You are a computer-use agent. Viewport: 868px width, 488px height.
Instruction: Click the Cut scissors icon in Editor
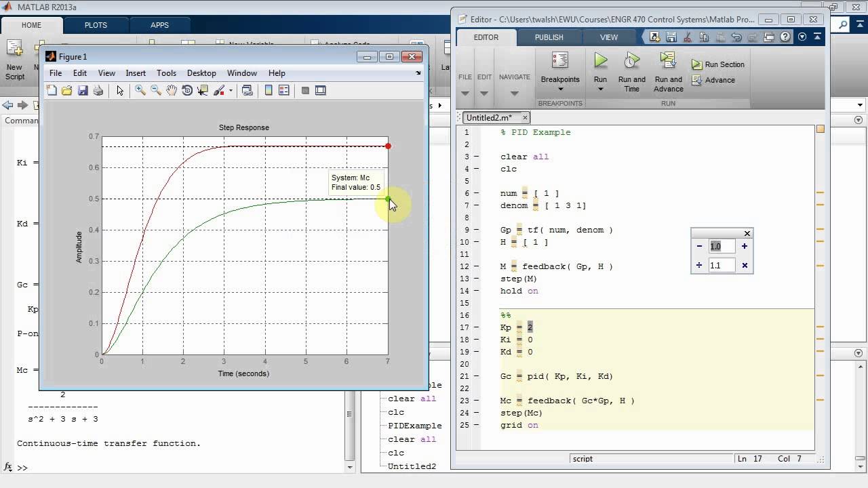click(687, 37)
